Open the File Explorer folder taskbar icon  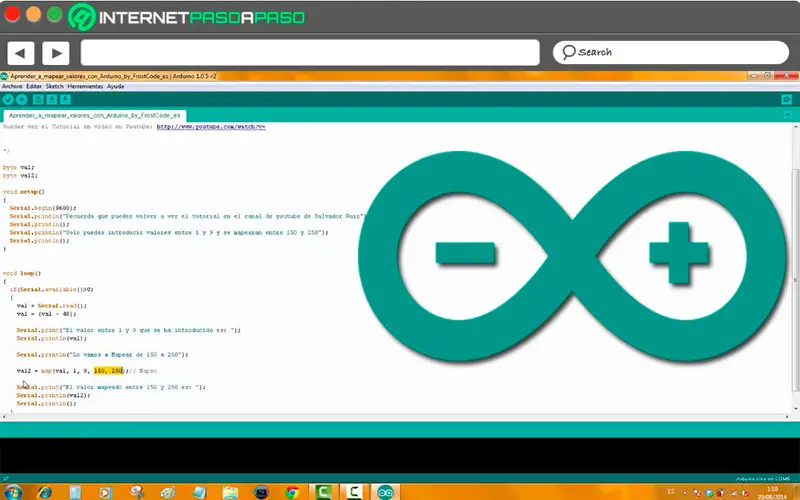pos(230,492)
